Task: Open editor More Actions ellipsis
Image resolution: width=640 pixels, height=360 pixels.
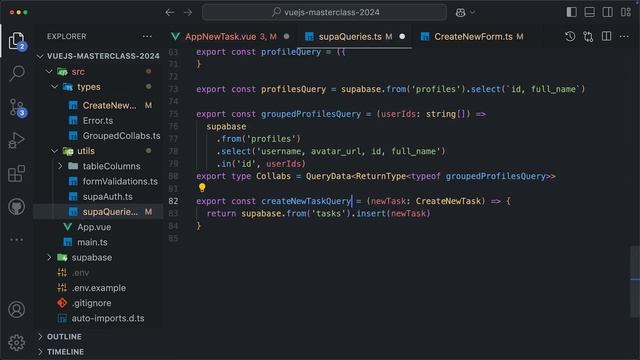Action: [x=624, y=37]
